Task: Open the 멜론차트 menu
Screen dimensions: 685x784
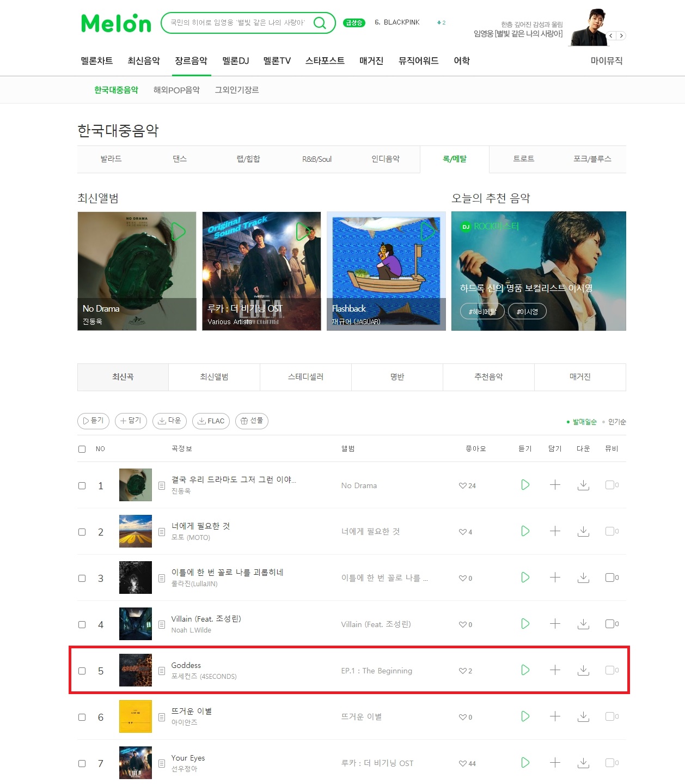Action: coord(97,61)
